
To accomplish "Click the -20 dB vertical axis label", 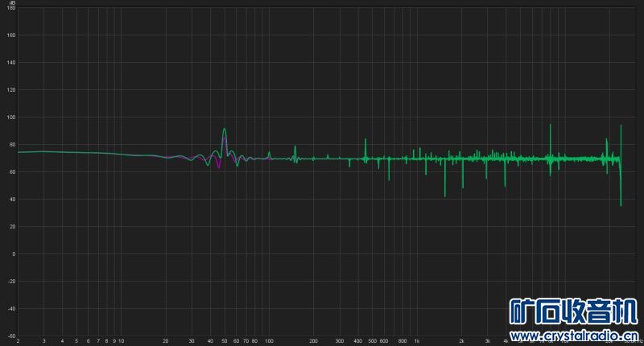I will [11, 282].
